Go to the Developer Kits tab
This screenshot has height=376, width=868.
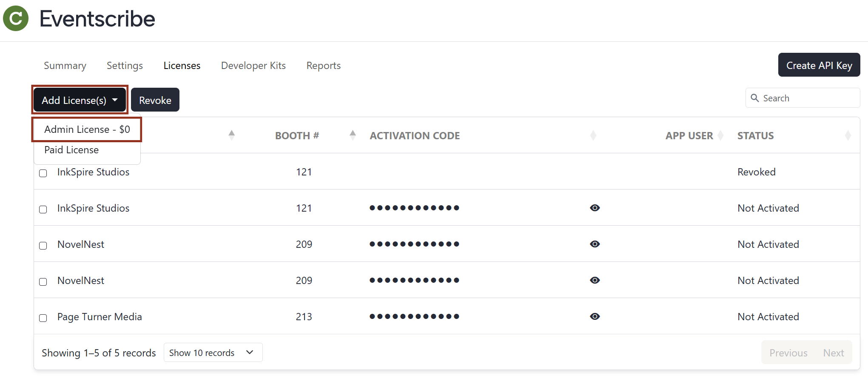pos(253,66)
